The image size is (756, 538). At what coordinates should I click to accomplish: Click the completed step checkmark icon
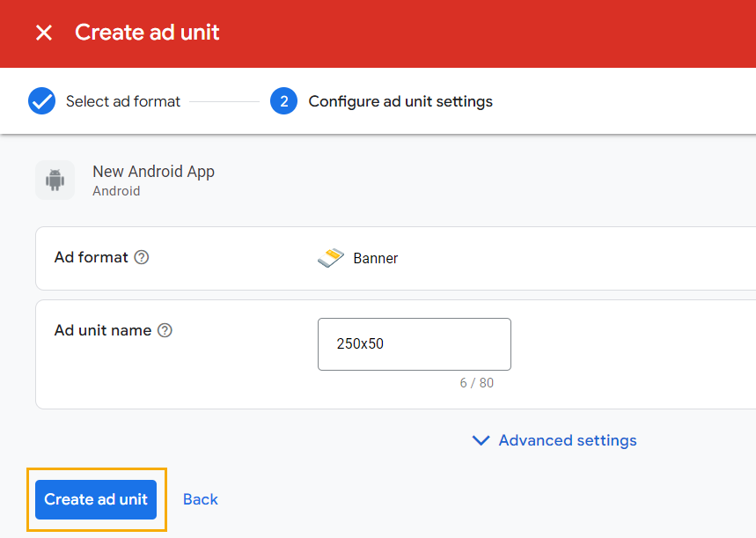point(41,101)
